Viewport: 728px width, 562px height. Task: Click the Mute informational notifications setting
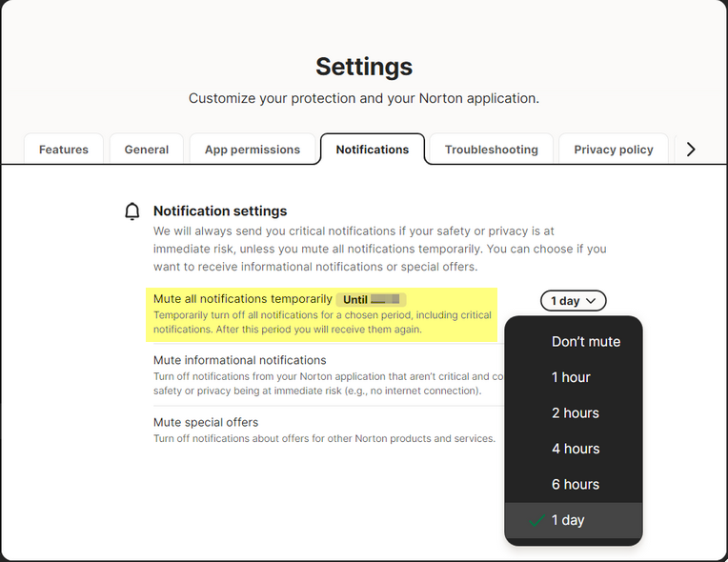(x=240, y=360)
